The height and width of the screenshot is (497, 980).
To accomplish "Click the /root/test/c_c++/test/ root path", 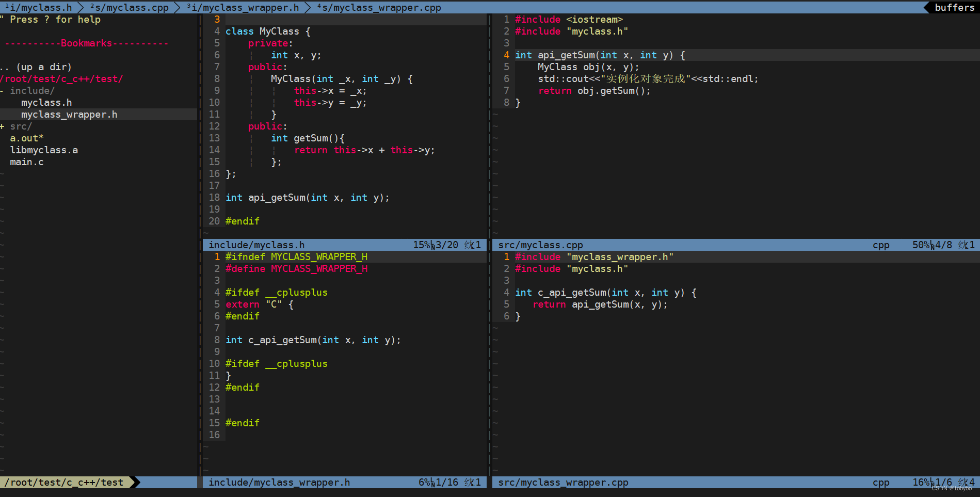I will (x=61, y=79).
